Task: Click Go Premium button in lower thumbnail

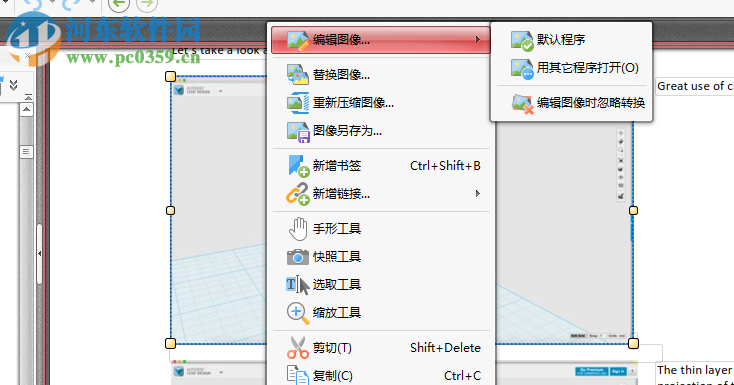Action: click(x=592, y=371)
